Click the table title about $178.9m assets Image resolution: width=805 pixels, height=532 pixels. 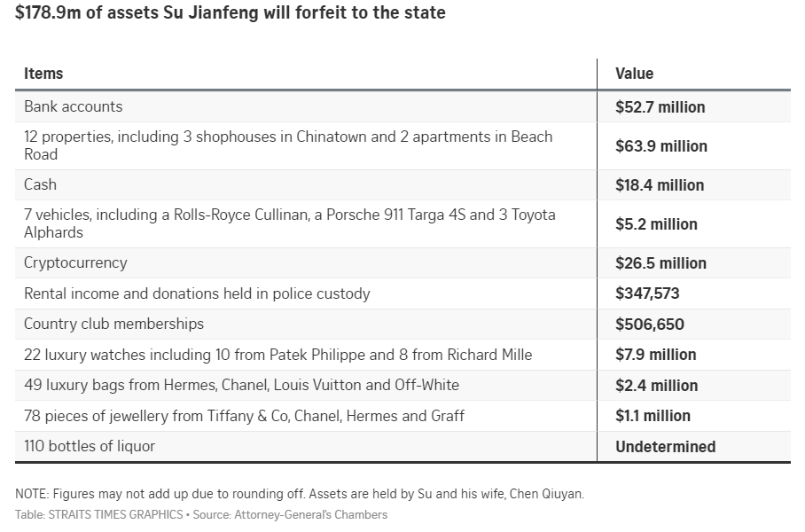[231, 13]
